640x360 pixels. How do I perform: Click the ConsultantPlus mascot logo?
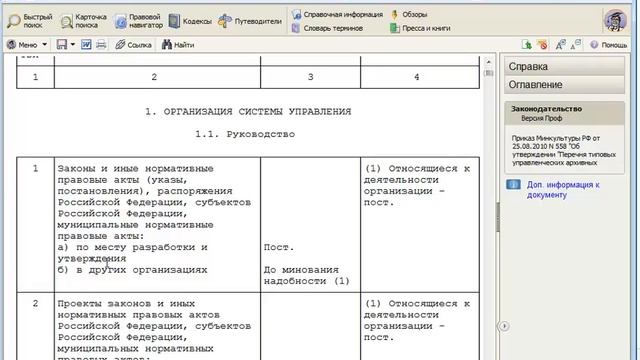615,20
